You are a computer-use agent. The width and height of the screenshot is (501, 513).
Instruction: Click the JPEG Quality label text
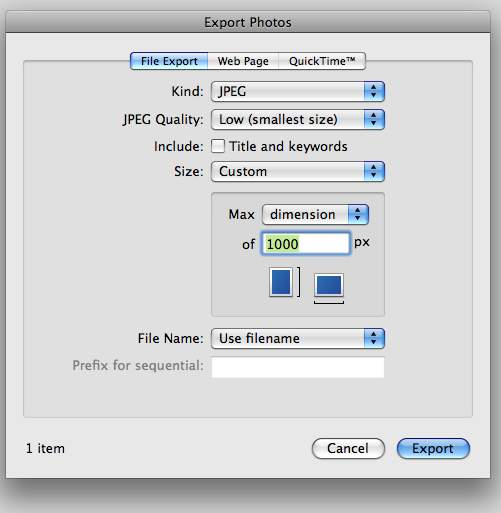(163, 120)
